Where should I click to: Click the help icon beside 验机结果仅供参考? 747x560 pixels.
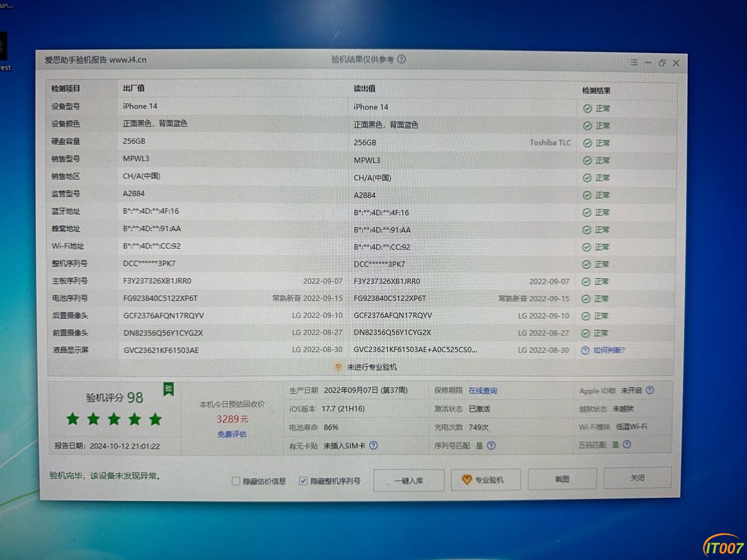coord(402,59)
